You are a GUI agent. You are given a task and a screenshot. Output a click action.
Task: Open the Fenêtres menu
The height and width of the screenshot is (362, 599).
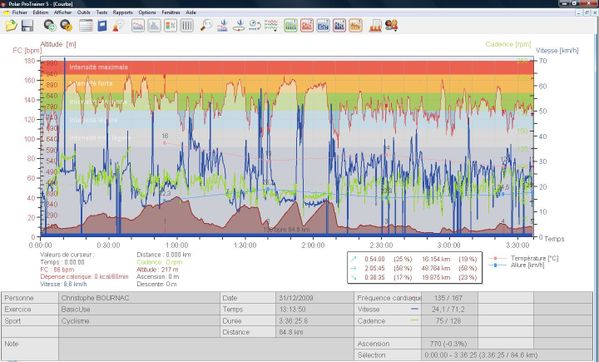click(171, 12)
